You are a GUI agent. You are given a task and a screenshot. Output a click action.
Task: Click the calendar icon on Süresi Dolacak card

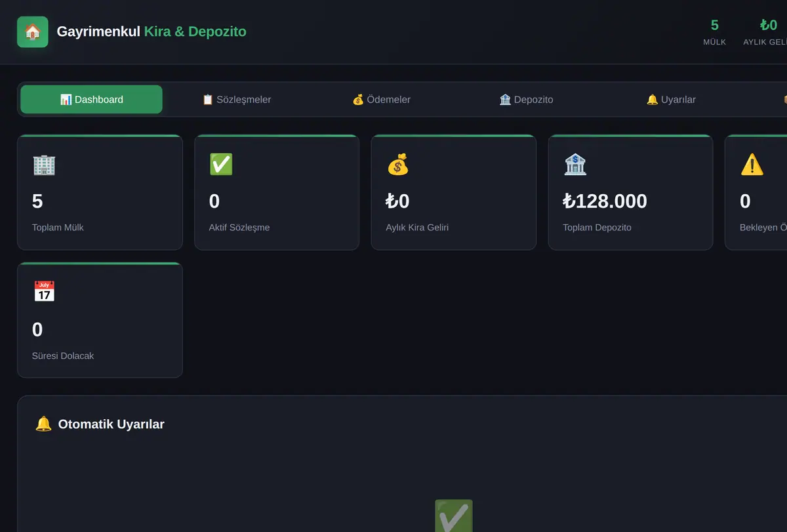[x=44, y=292]
